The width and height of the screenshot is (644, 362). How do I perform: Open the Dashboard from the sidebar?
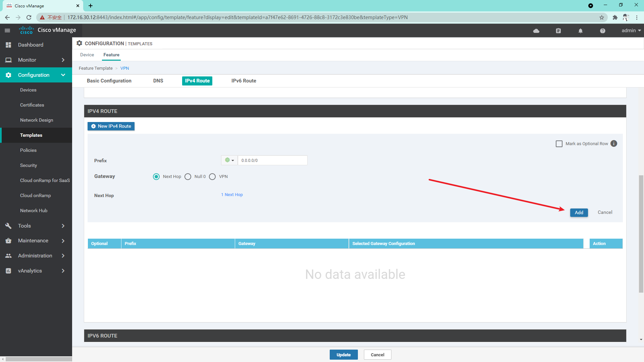[31, 45]
